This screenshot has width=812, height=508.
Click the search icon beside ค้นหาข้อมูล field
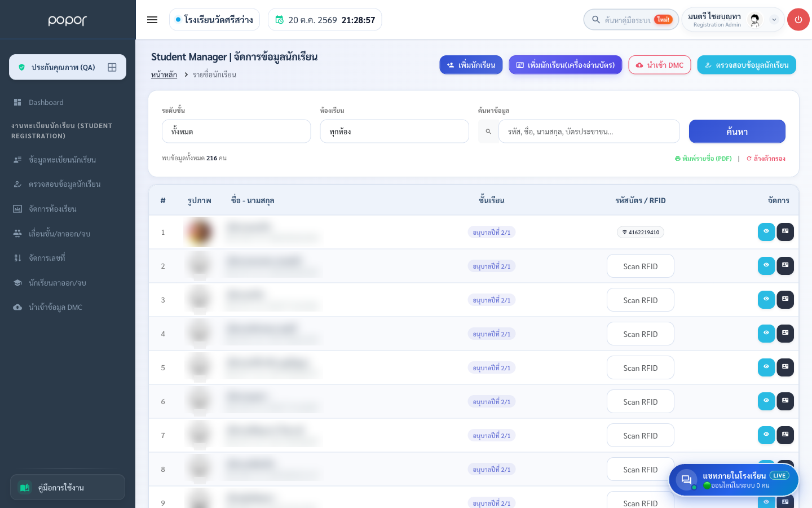[x=488, y=132]
